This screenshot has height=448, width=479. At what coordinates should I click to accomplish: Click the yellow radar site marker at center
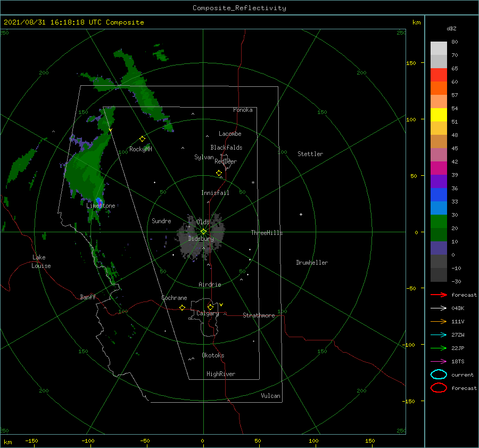(203, 232)
